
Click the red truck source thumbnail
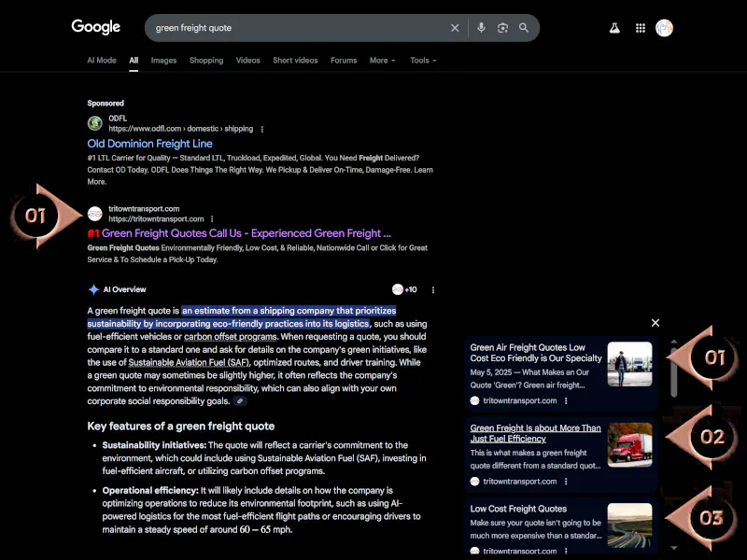click(629, 445)
